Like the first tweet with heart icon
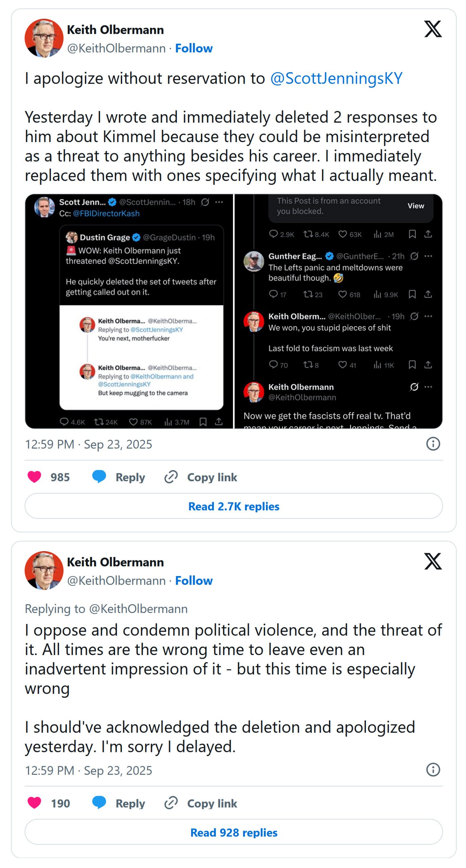 34,476
